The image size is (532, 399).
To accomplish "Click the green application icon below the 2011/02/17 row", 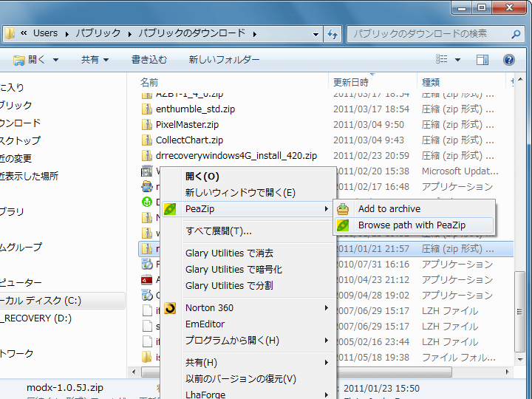I will (x=146, y=202).
